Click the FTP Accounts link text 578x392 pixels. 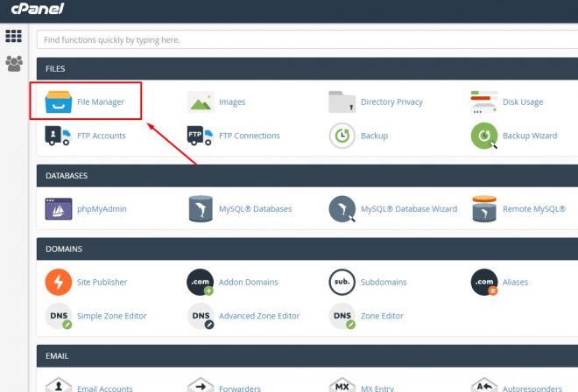tap(102, 136)
